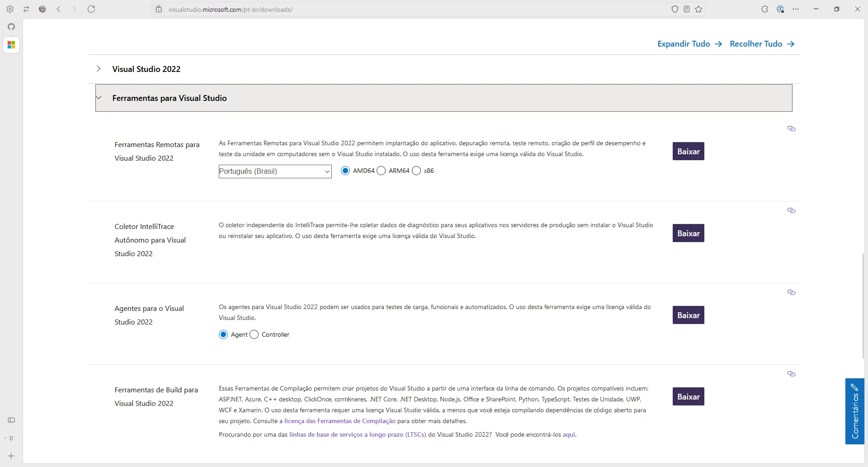Click 'Coletor IntelliTrace' title text
Image resolution: width=868 pixels, height=467 pixels.
(x=144, y=226)
